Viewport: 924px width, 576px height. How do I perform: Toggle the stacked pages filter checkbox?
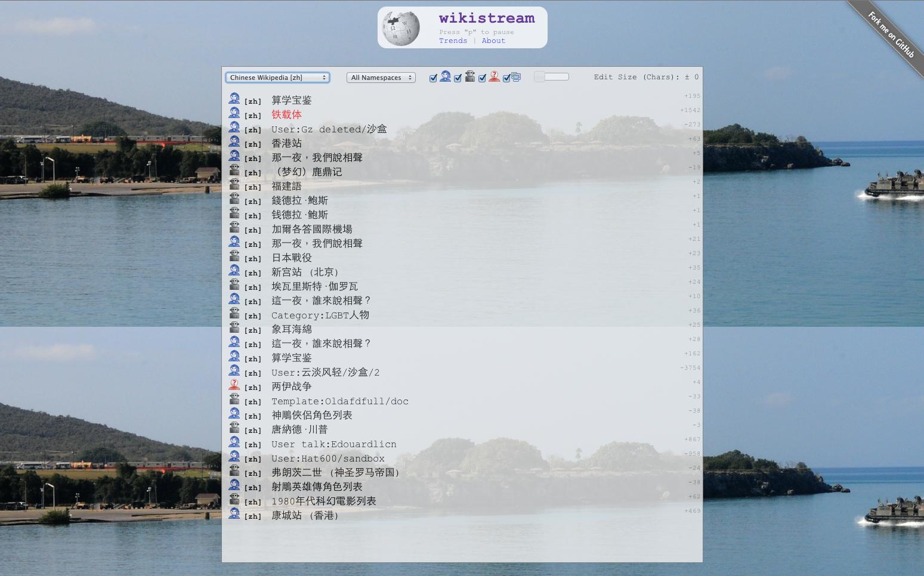tap(506, 78)
